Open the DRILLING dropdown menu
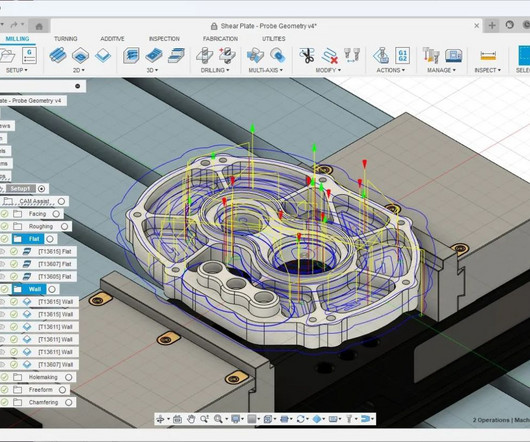 tap(215, 70)
